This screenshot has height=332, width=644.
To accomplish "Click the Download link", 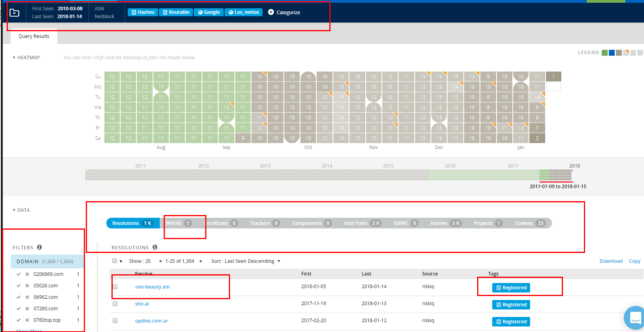I will (x=611, y=261).
